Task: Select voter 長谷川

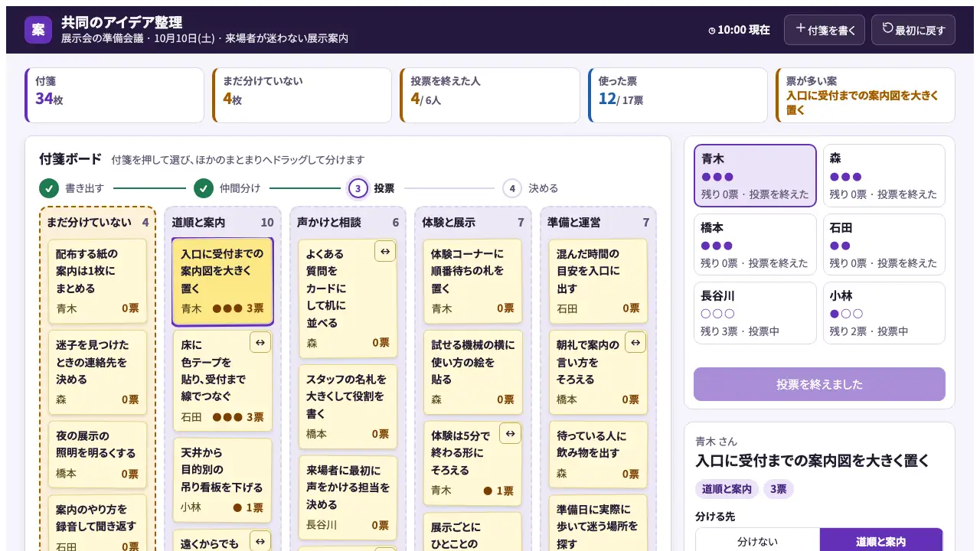Action: click(755, 313)
